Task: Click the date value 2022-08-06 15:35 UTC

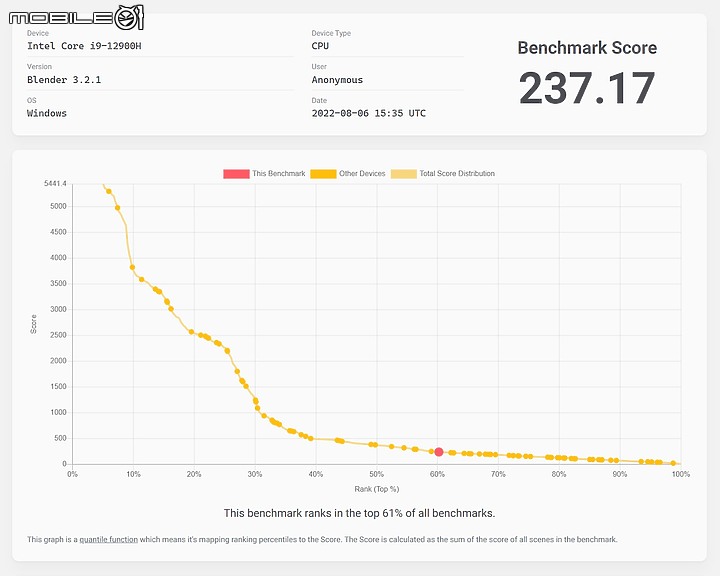Action: click(x=368, y=113)
